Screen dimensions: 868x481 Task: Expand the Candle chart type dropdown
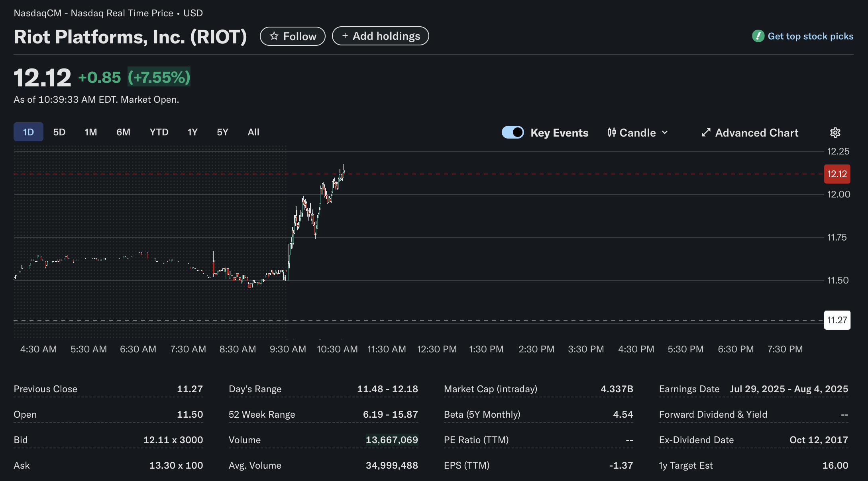[638, 133]
